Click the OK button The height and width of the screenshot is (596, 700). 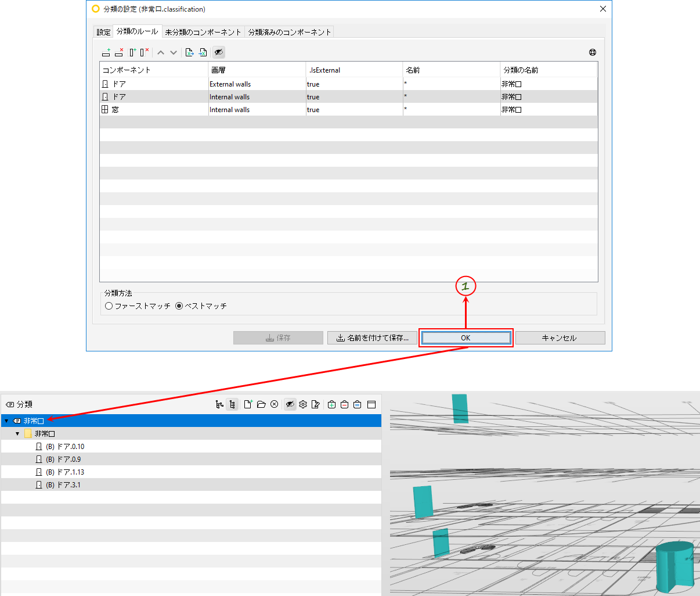[x=466, y=338]
